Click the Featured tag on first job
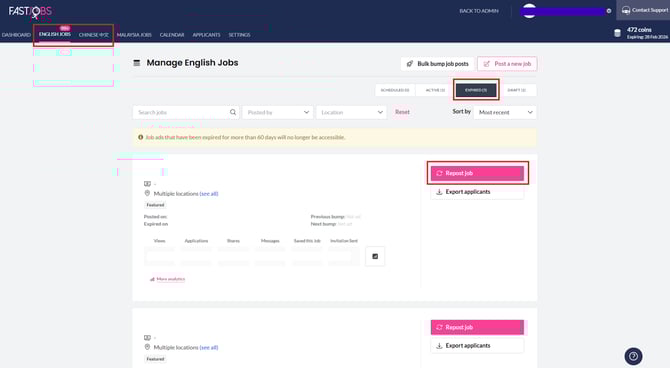Screen dimensions: 670x368 coord(155,205)
